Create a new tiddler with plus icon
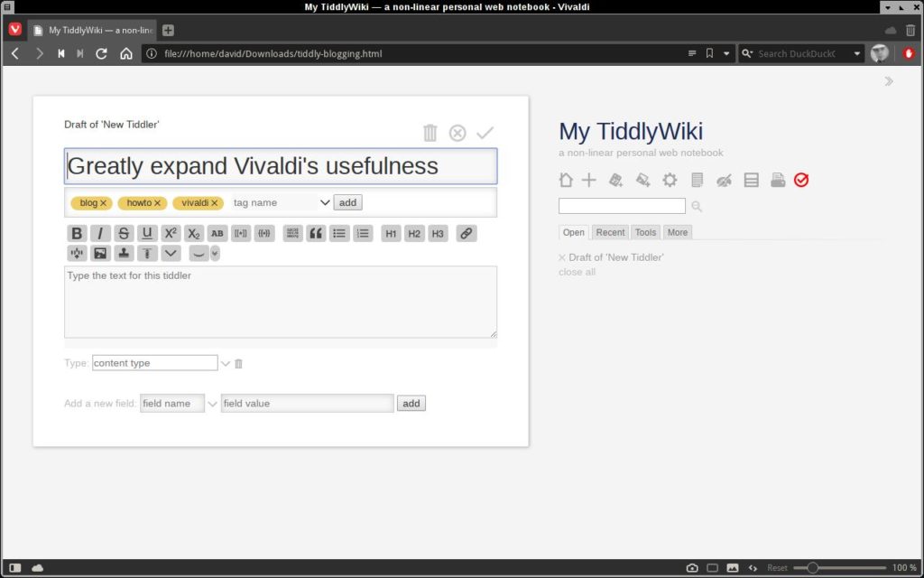Image resolution: width=924 pixels, height=578 pixels. pyautogui.click(x=588, y=180)
